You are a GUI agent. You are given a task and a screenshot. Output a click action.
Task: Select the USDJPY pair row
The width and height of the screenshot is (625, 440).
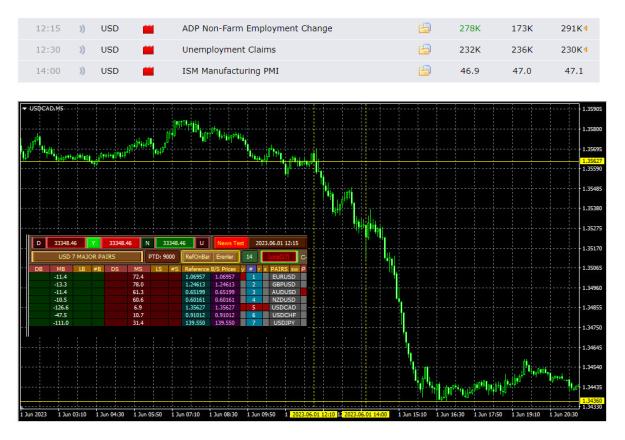(284, 323)
